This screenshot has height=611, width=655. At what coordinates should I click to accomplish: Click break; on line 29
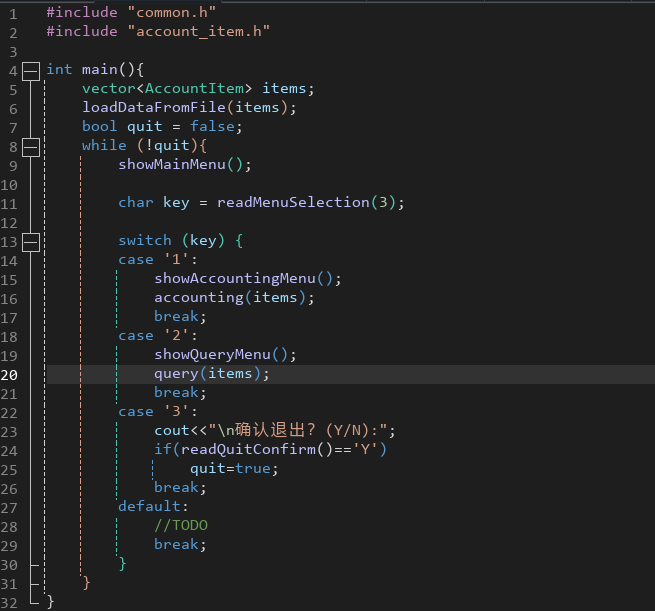click(180, 545)
